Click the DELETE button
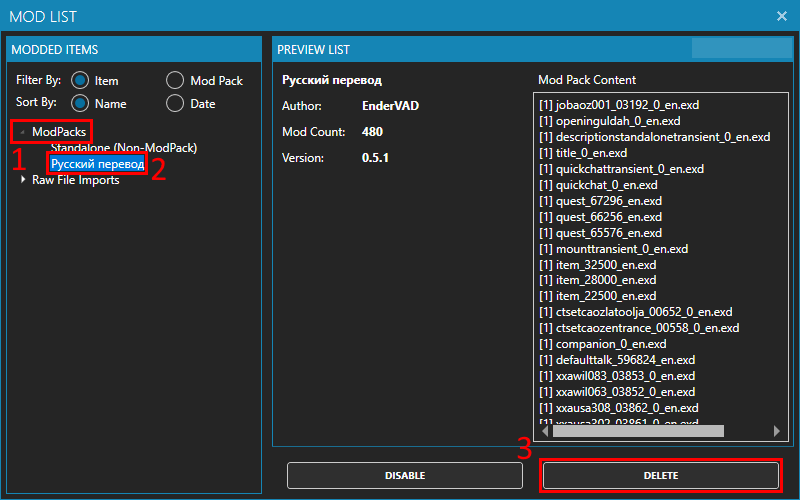The width and height of the screenshot is (800, 500). click(x=661, y=476)
